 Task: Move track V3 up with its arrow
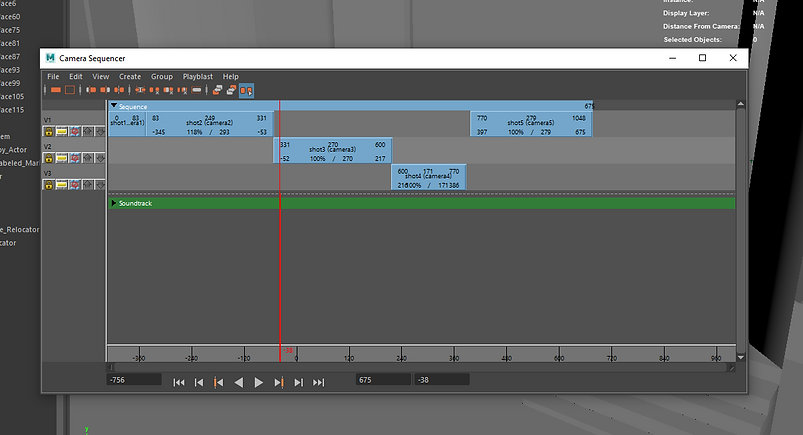pos(88,185)
